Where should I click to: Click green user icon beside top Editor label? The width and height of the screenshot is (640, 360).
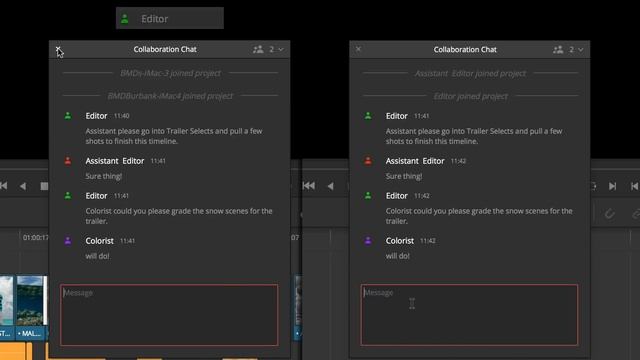click(x=125, y=19)
